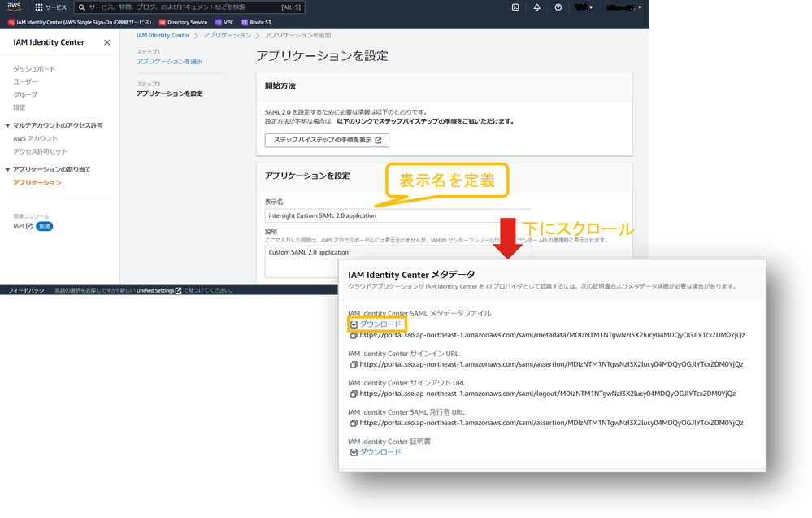This screenshot has width=812, height=518.
Task: Click フィードバック in footer
Action: click(26, 290)
